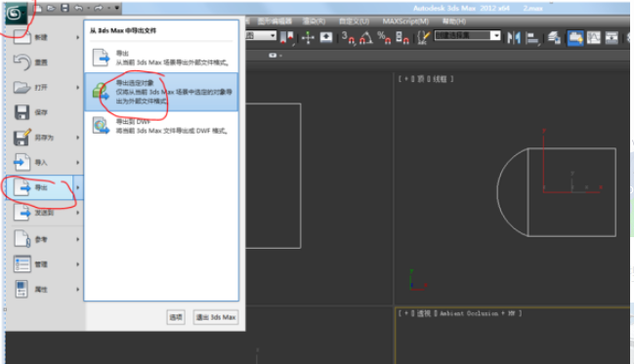Open the MAXScript(M) menu
634x364 pixels.
405,21
